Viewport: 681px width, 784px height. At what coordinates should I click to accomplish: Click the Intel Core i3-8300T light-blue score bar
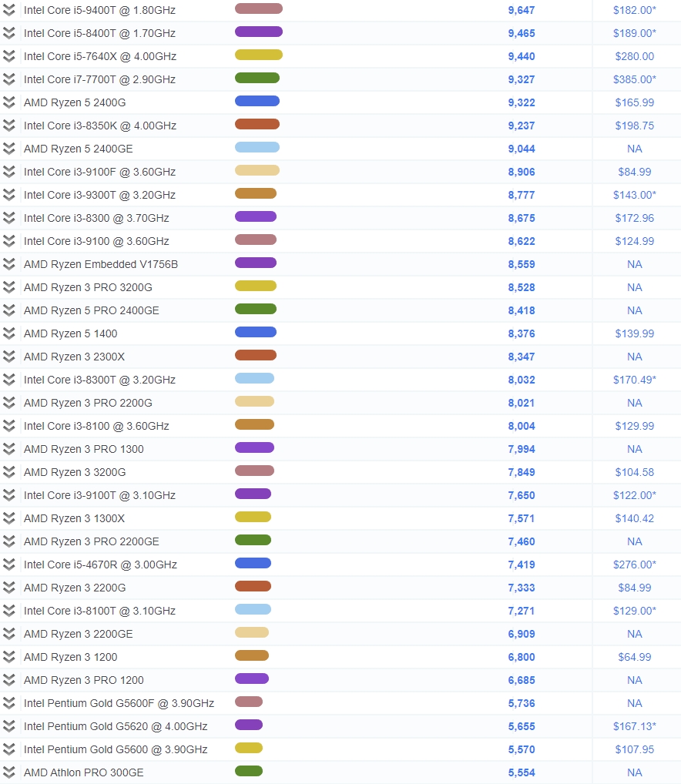point(254,378)
